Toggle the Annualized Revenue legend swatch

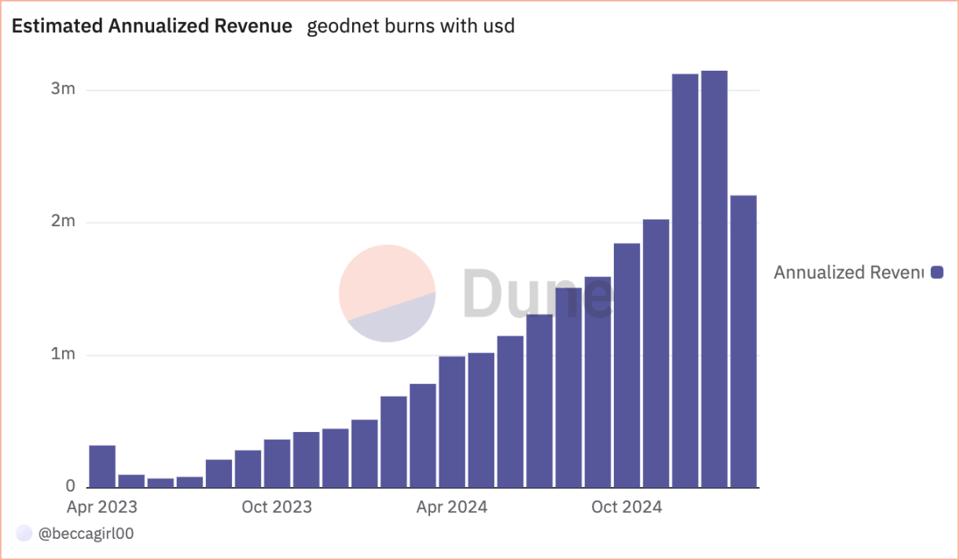(936, 273)
